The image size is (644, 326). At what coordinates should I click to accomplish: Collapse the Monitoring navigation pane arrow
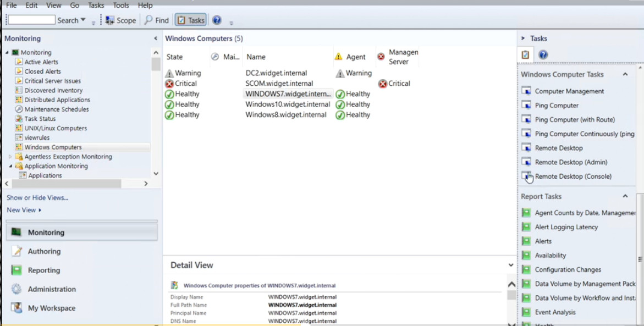(x=156, y=38)
